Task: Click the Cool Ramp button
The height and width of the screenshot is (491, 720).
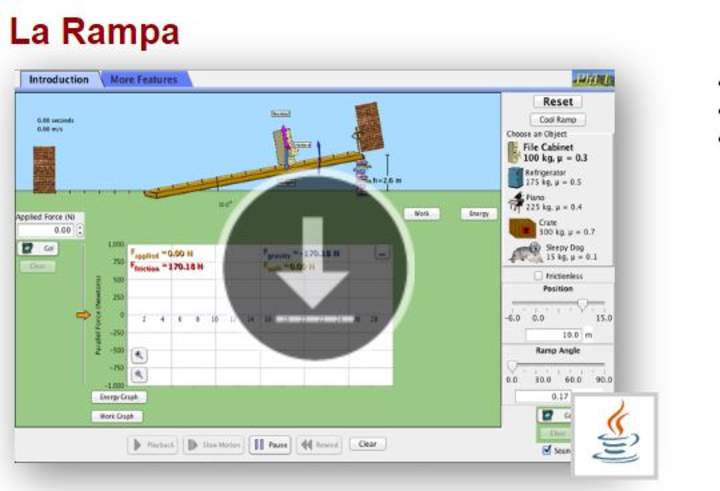Action: [x=557, y=120]
